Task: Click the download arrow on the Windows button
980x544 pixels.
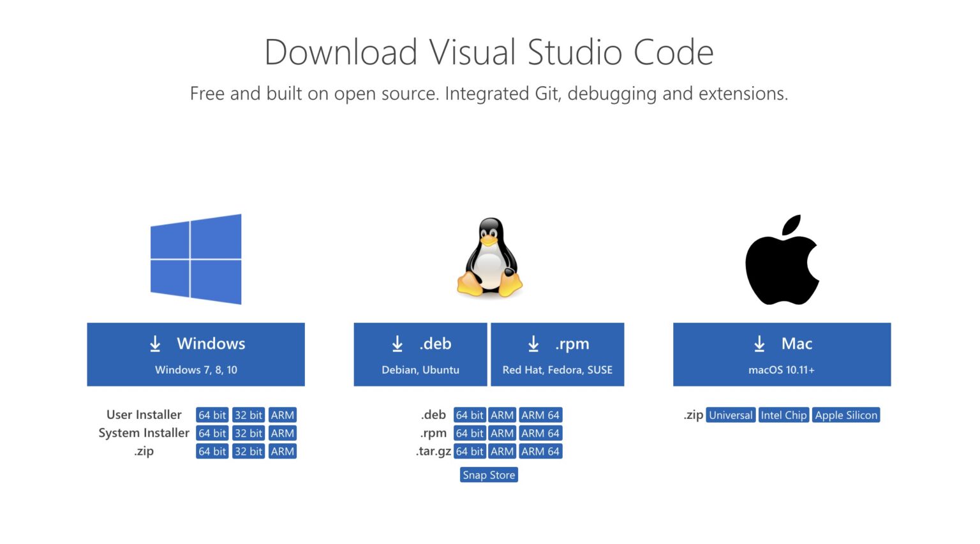Action: coord(155,344)
